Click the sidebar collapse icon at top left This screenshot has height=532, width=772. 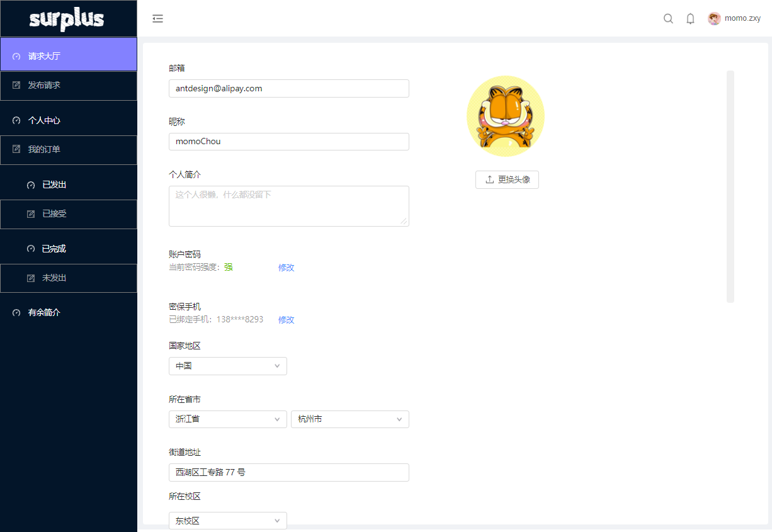pyautogui.click(x=157, y=18)
